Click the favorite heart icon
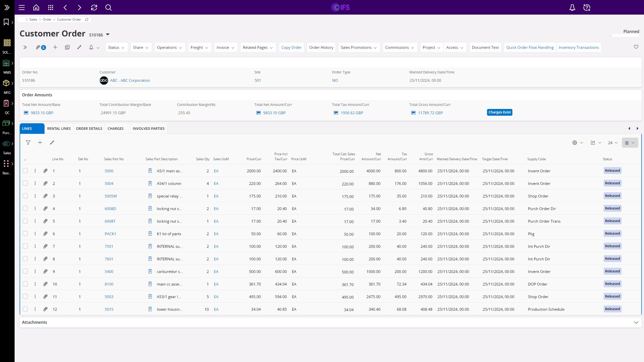 point(636,47)
